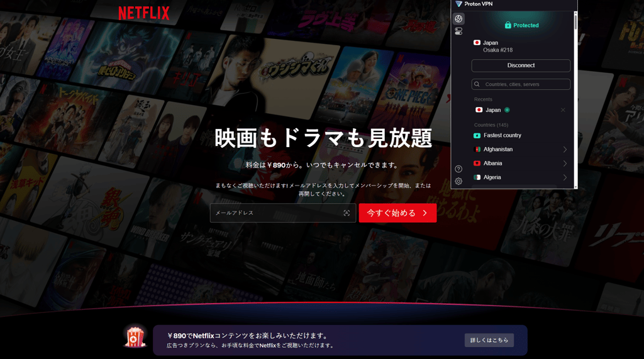644x359 pixels.
Task: Click the 詳しくはこちら details button
Action: click(489, 340)
